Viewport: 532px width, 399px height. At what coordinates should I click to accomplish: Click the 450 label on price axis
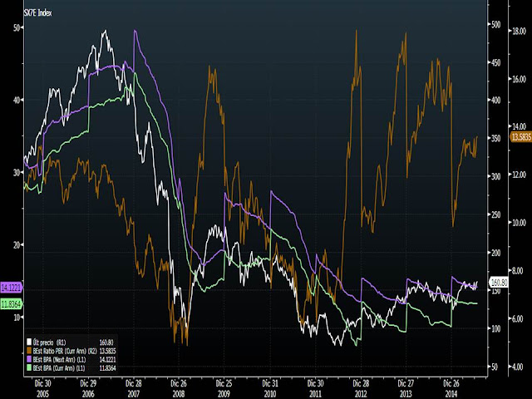coord(495,63)
